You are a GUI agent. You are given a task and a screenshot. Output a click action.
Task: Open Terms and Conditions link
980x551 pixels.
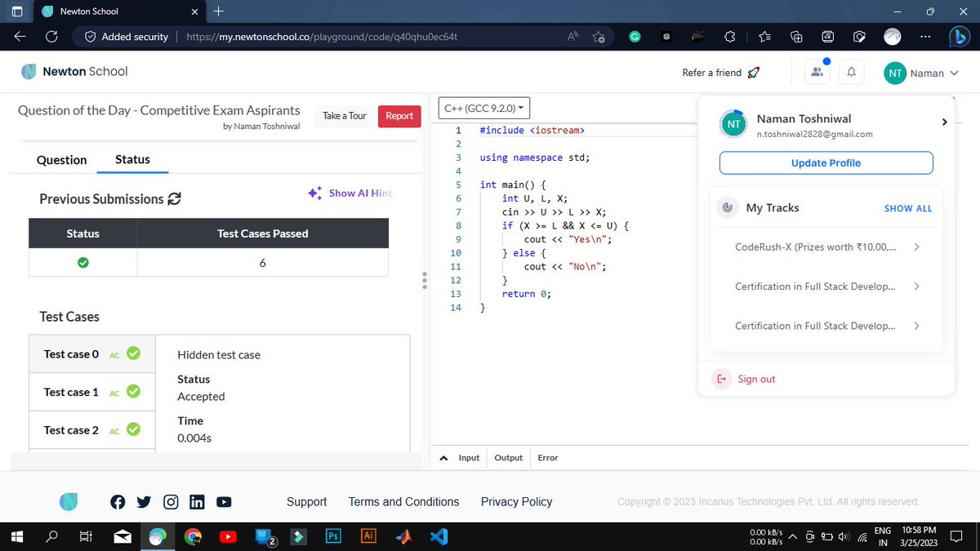tap(403, 502)
